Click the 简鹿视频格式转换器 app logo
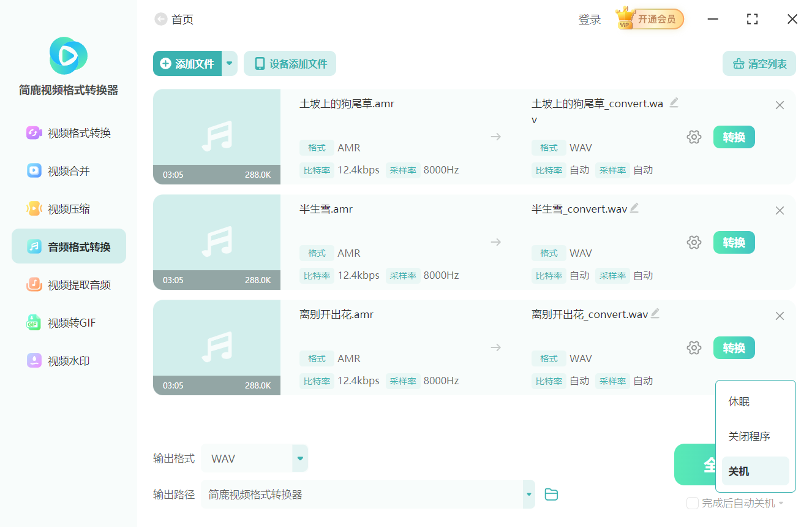 point(69,56)
